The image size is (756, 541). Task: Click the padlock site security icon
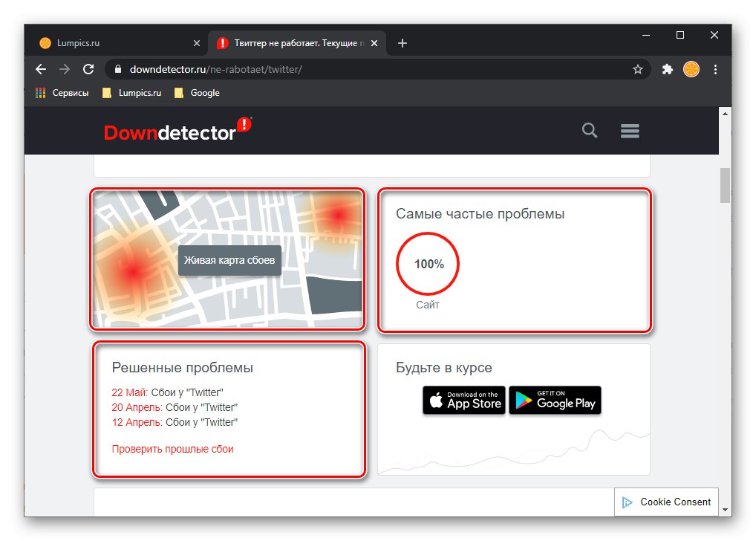pos(117,70)
